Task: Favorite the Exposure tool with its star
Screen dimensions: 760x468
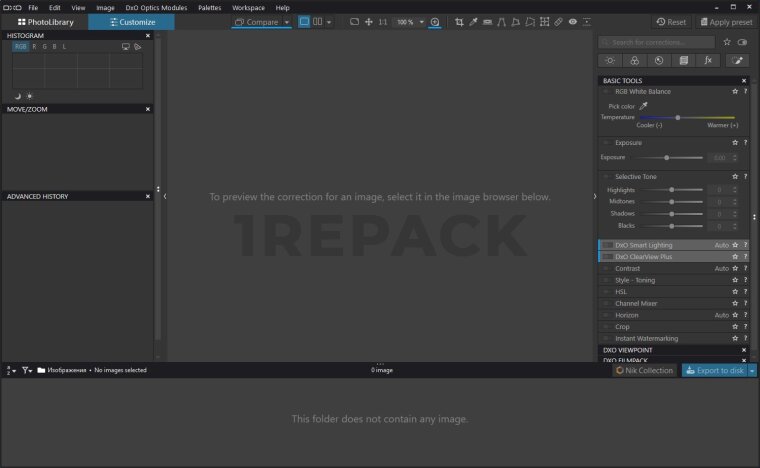Action: 734,143
